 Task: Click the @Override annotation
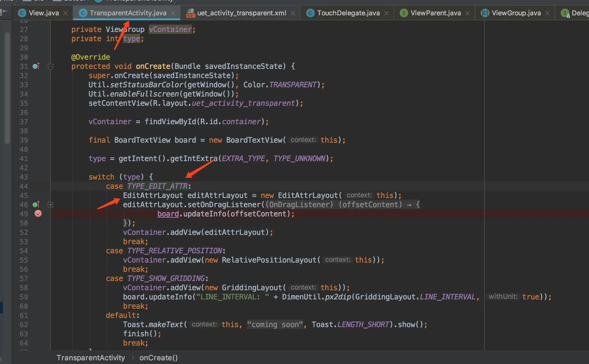(91, 57)
